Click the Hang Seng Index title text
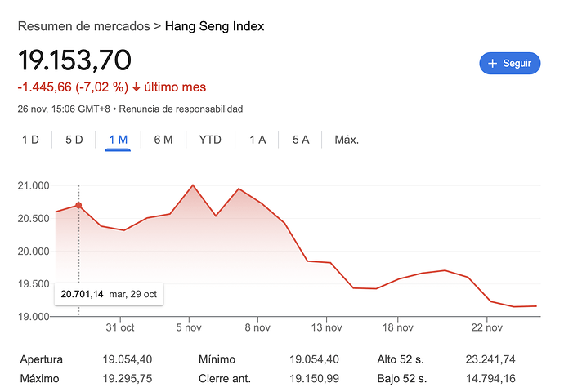 (x=214, y=26)
